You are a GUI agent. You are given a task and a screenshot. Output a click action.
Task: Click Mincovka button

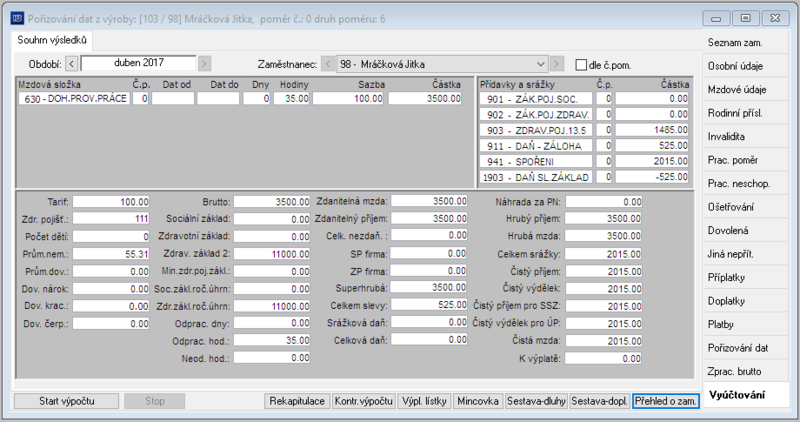click(478, 401)
